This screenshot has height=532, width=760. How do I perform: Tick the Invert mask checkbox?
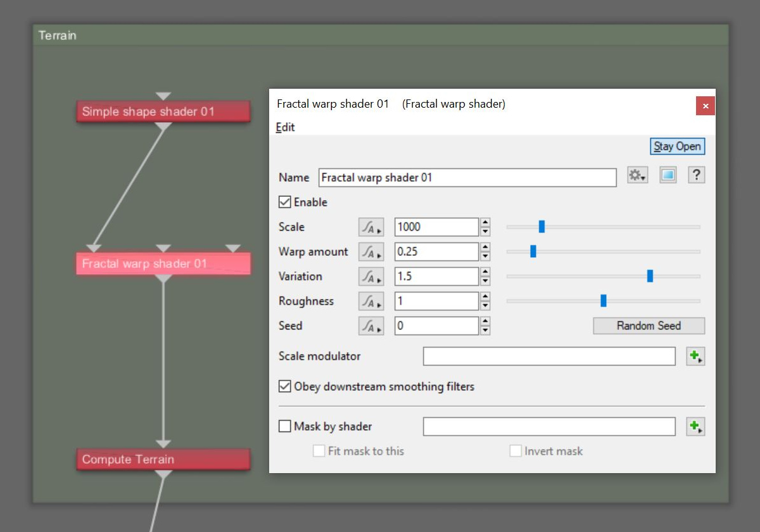coord(516,451)
